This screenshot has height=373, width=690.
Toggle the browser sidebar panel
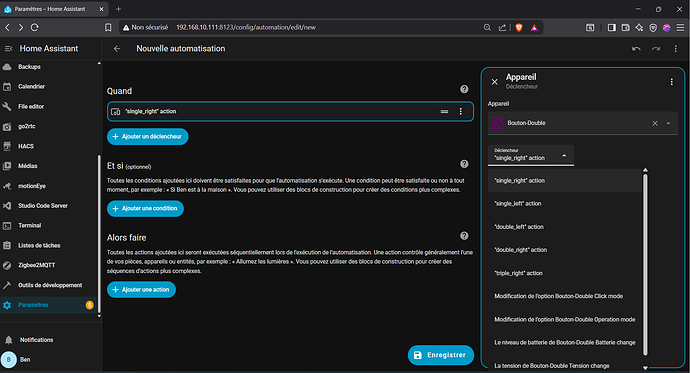(612, 27)
